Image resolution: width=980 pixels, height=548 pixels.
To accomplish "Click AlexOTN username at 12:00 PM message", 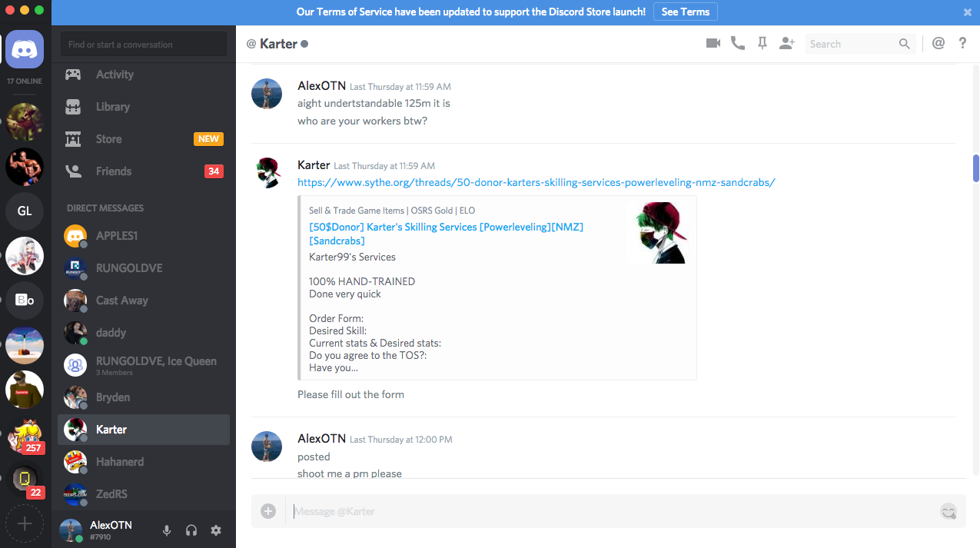I will 321,438.
